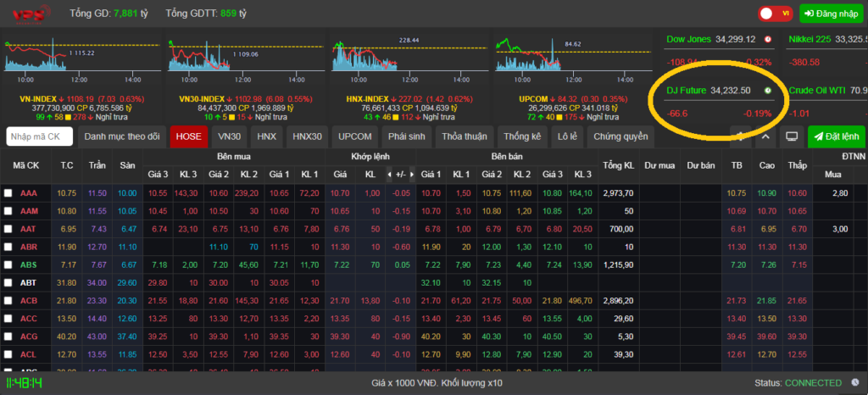Tick the checkbox for ABS

[8, 264]
